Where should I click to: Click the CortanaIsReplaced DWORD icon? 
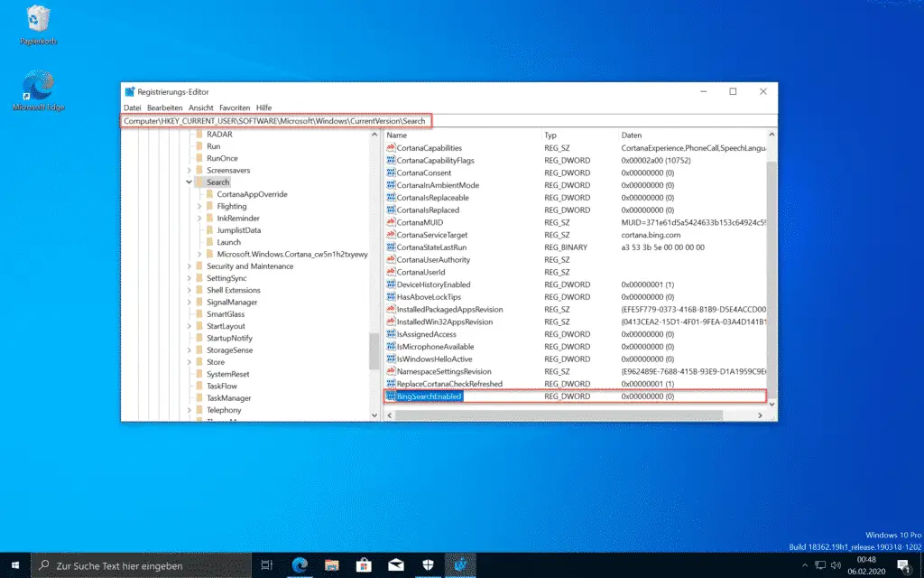pos(391,210)
